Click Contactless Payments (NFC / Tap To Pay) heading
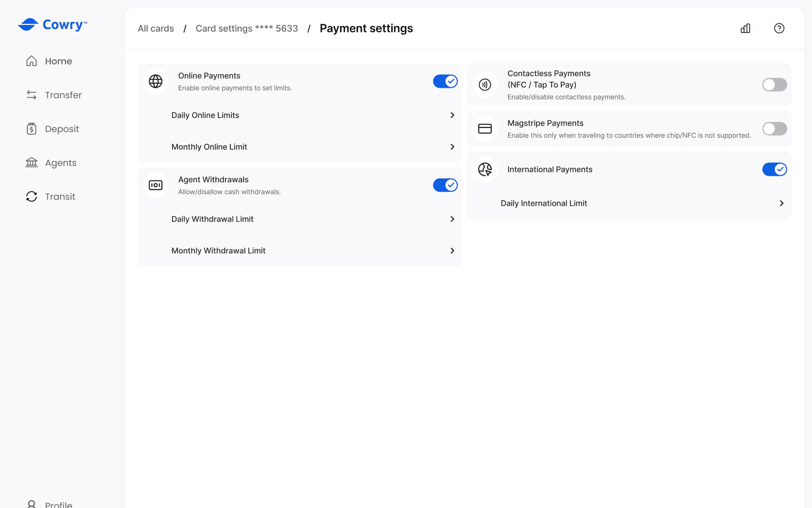812x508 pixels. [x=549, y=79]
